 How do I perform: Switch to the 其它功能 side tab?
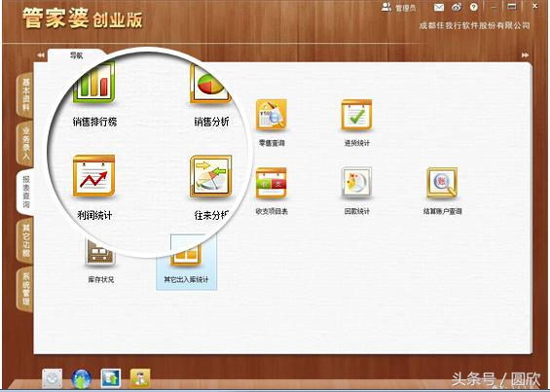25,241
